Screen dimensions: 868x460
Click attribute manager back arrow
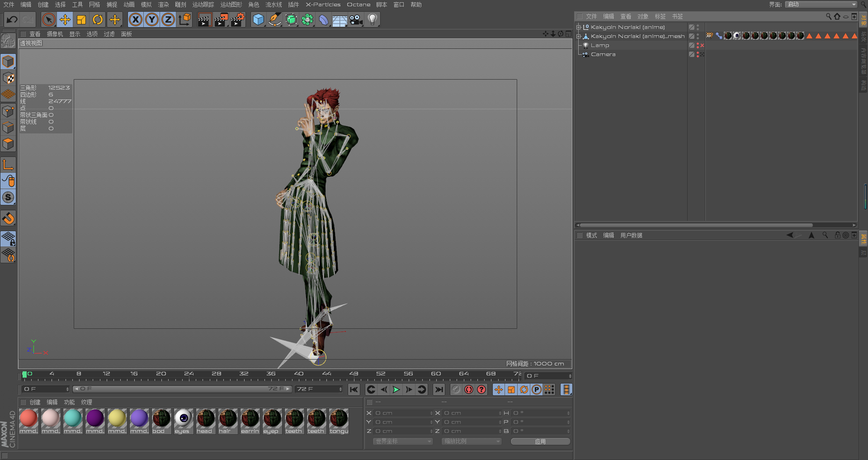pyautogui.click(x=790, y=235)
